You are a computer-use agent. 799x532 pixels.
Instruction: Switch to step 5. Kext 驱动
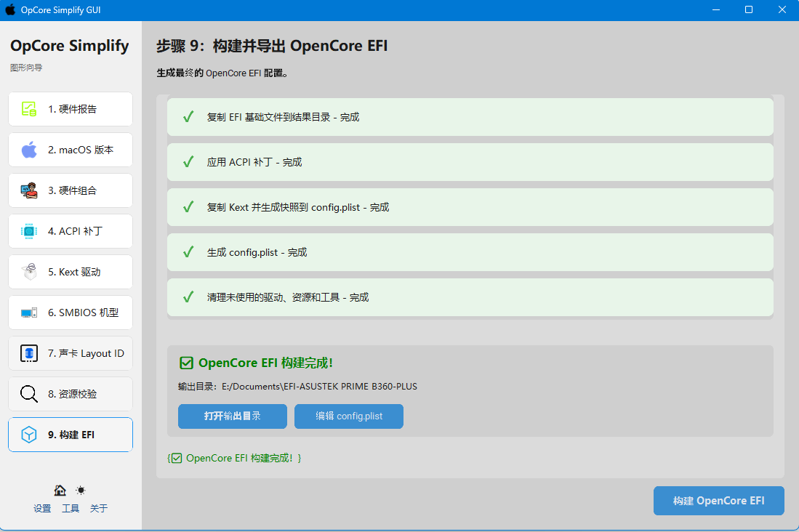[71, 272]
